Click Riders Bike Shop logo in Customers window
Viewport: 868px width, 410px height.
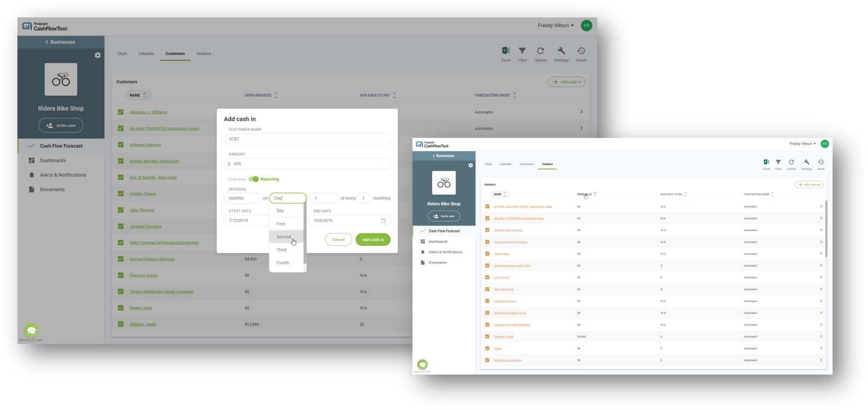click(x=61, y=80)
